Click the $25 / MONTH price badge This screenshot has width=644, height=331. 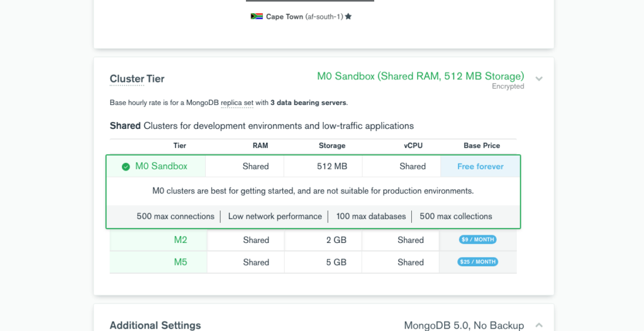click(x=478, y=262)
